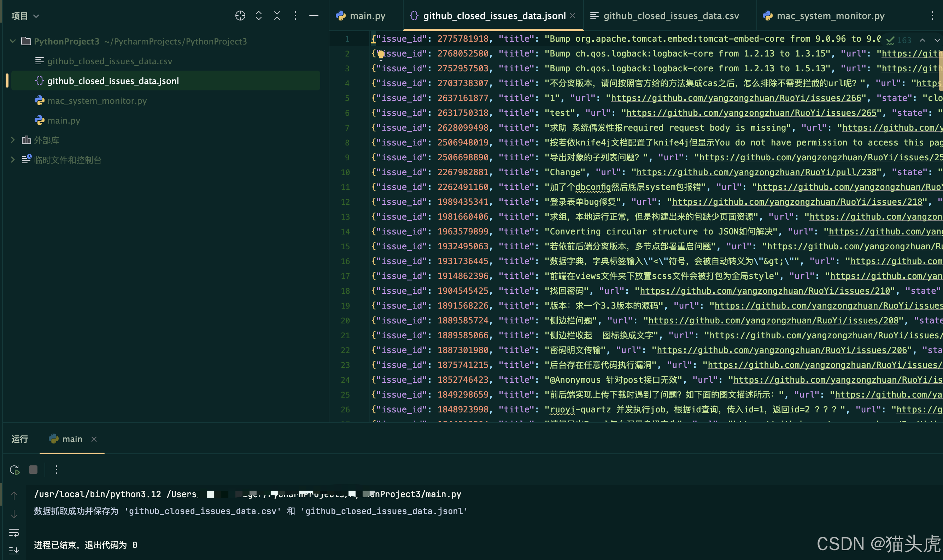Toggle scroll to end of console
943x560 pixels.
click(14, 551)
